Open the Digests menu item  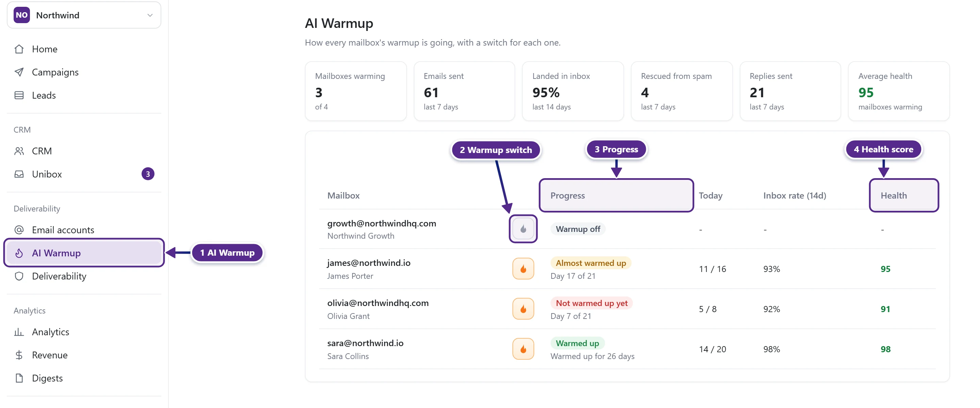tap(84, 378)
